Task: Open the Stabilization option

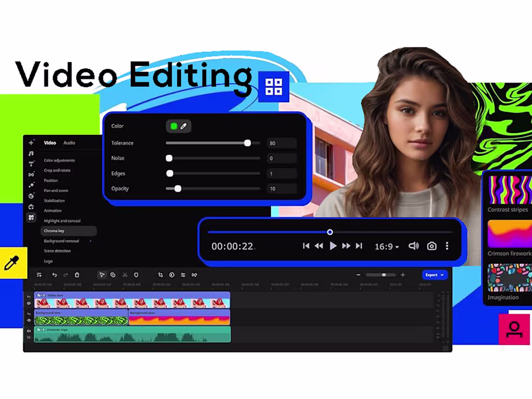Action: [55, 200]
